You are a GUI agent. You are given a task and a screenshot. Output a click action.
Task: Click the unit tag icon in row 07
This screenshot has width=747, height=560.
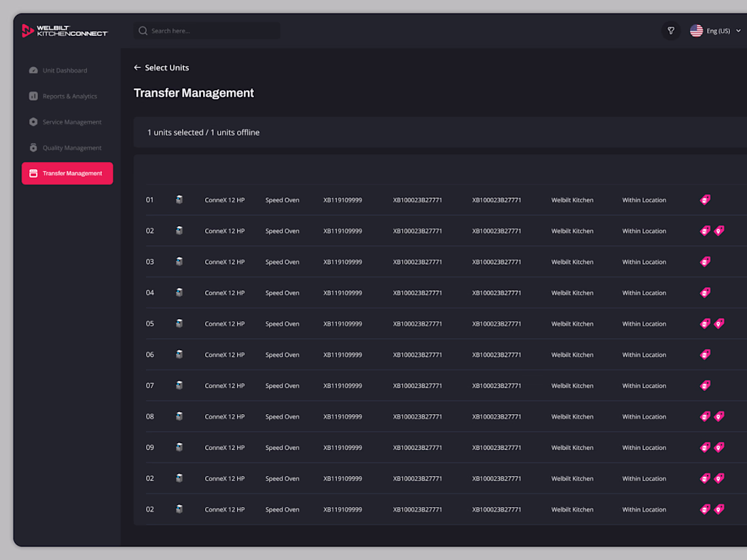point(705,386)
